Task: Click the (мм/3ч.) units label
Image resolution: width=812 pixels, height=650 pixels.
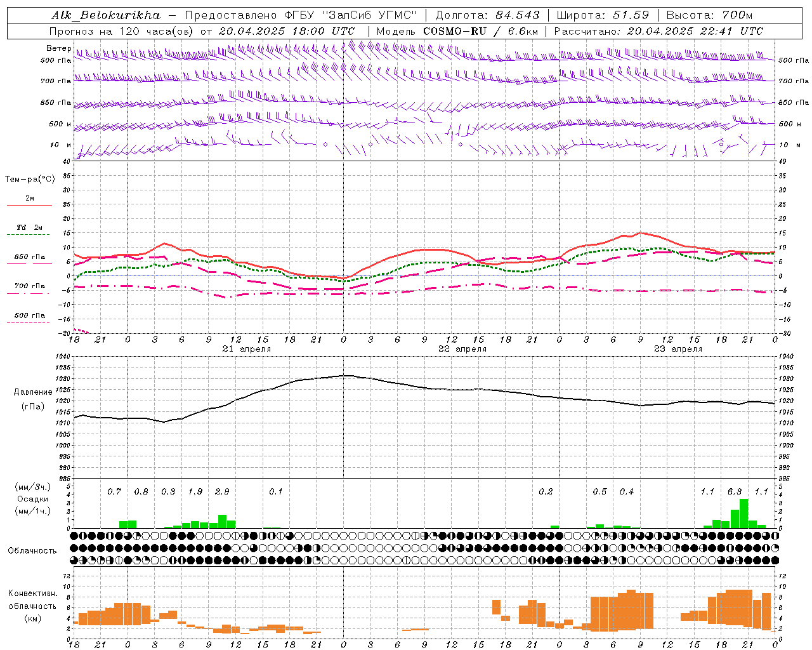Action: tap(32, 487)
